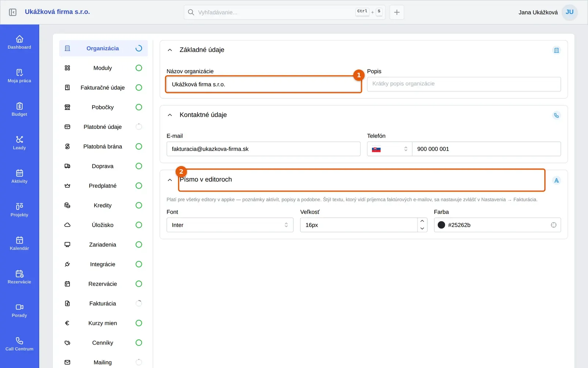
Task: Click the plus button next to search
Action: (x=397, y=12)
